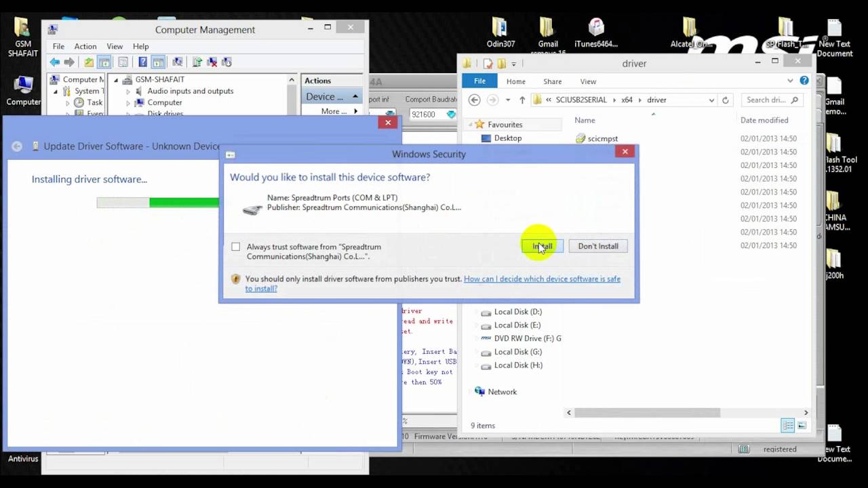Image resolution: width=868 pixels, height=488 pixels.
Task: Click the back arrow in Update Driver Software
Action: pyautogui.click(x=17, y=146)
